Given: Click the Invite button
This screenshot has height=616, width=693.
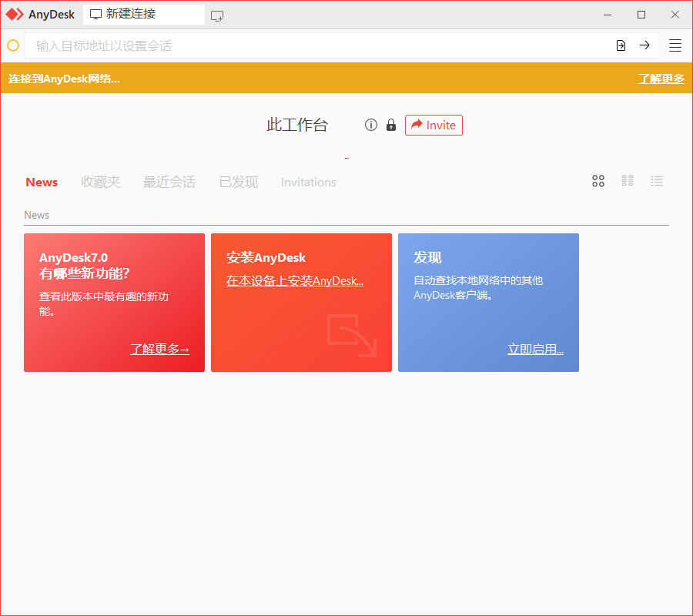Looking at the screenshot, I should (434, 125).
